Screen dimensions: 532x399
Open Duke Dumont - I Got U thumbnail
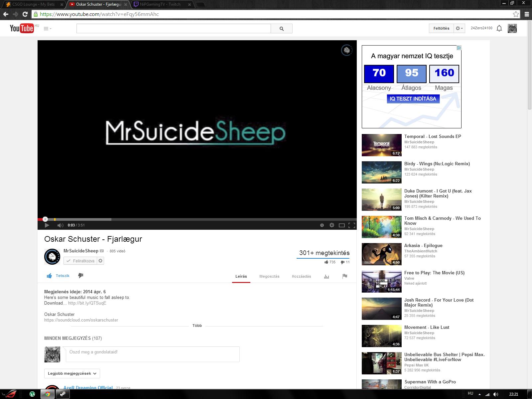point(381,199)
